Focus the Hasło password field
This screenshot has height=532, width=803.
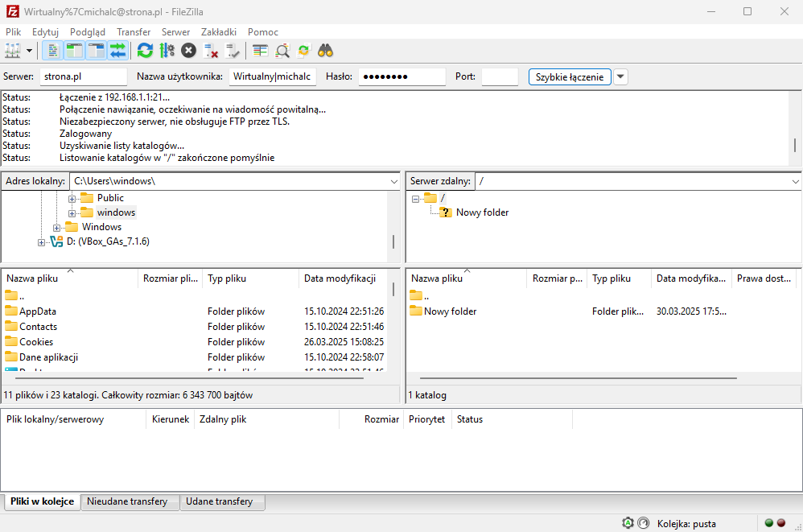(402, 76)
